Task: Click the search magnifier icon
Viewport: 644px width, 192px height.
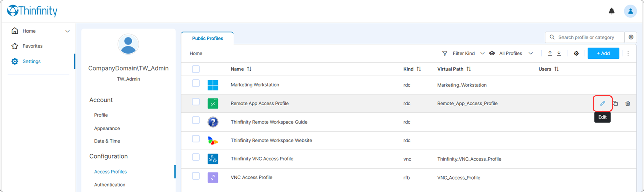Action: click(552, 37)
